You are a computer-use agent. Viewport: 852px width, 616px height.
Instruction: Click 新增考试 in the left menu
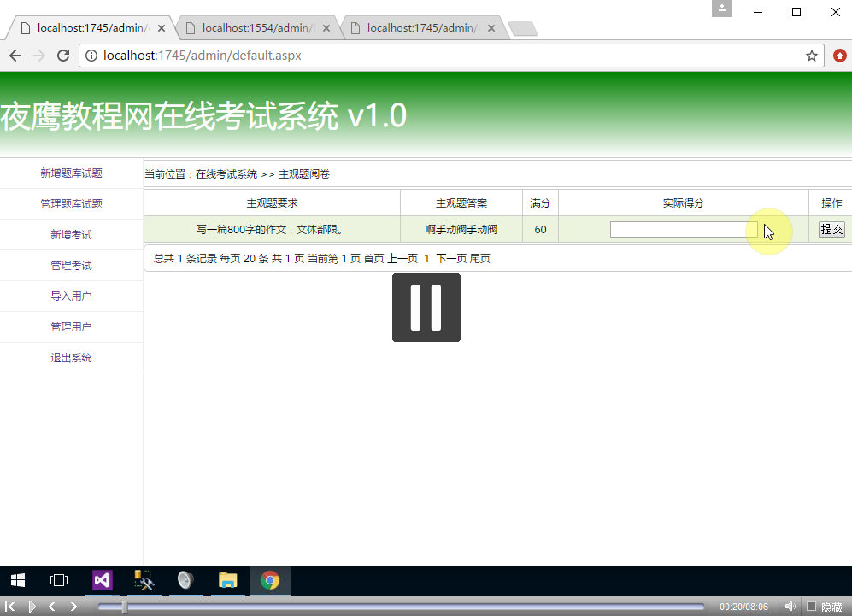(x=71, y=234)
